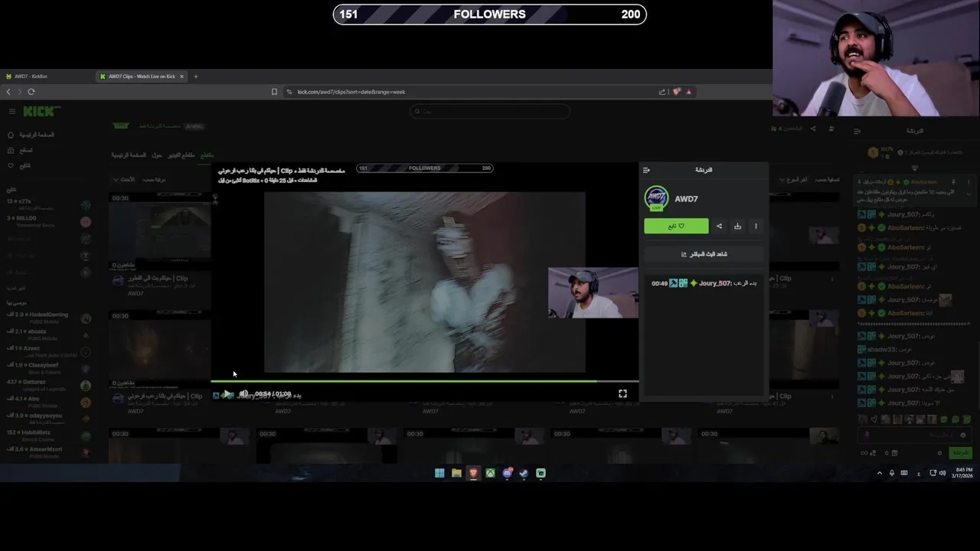This screenshot has height=551, width=980.
Task: Open Classybeef in recommended channels
Action: 47,368
